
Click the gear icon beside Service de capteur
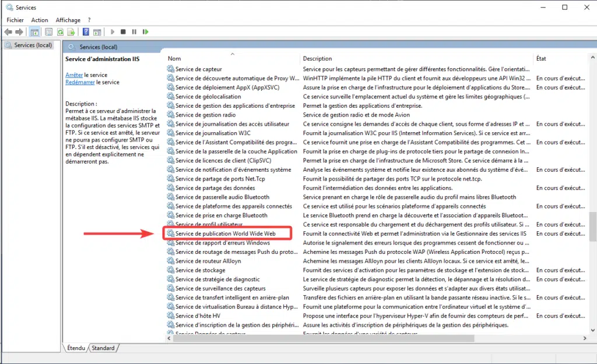point(171,69)
